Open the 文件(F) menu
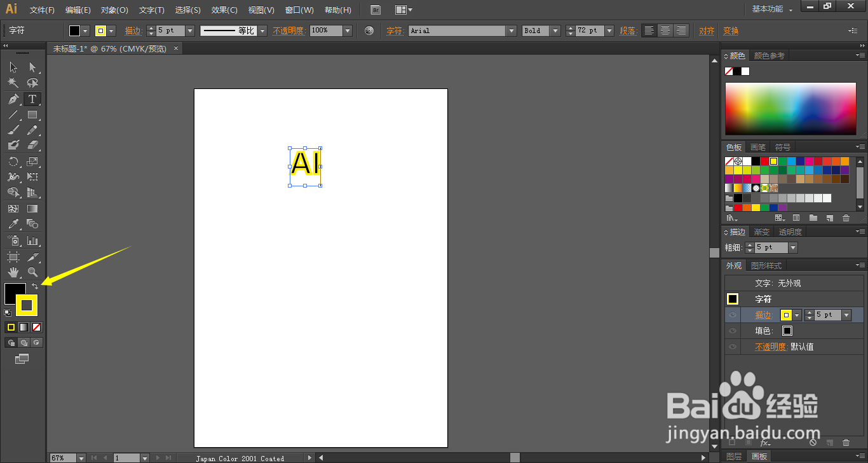The width and height of the screenshot is (868, 463). (42, 10)
